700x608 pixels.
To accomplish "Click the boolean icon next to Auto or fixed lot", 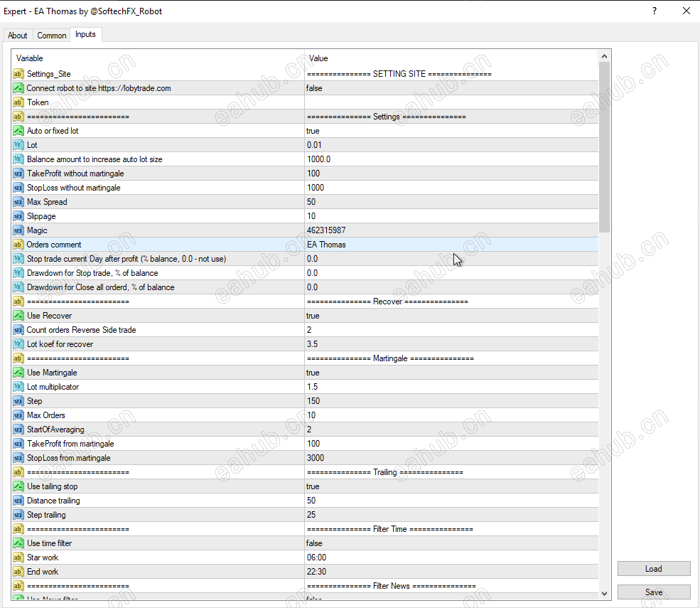I will pyautogui.click(x=18, y=131).
